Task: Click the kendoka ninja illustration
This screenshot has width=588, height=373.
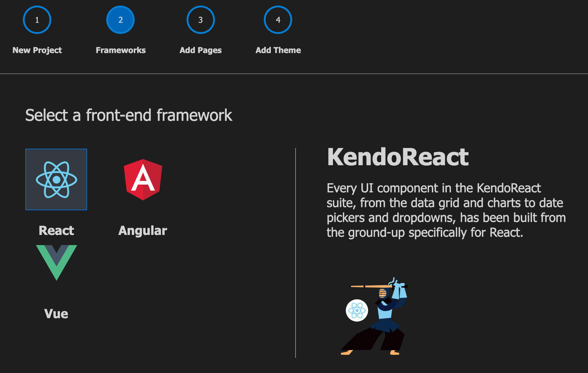Action: tap(374, 316)
